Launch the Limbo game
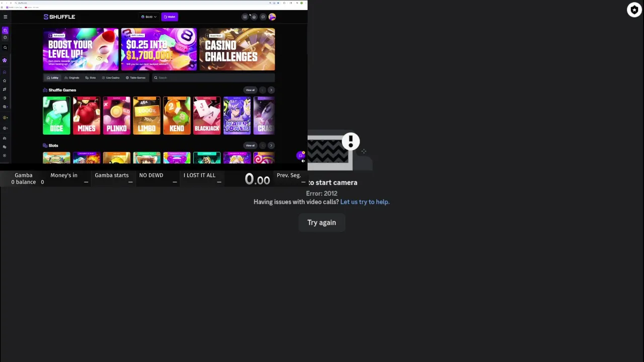The image size is (644, 362). (147, 116)
